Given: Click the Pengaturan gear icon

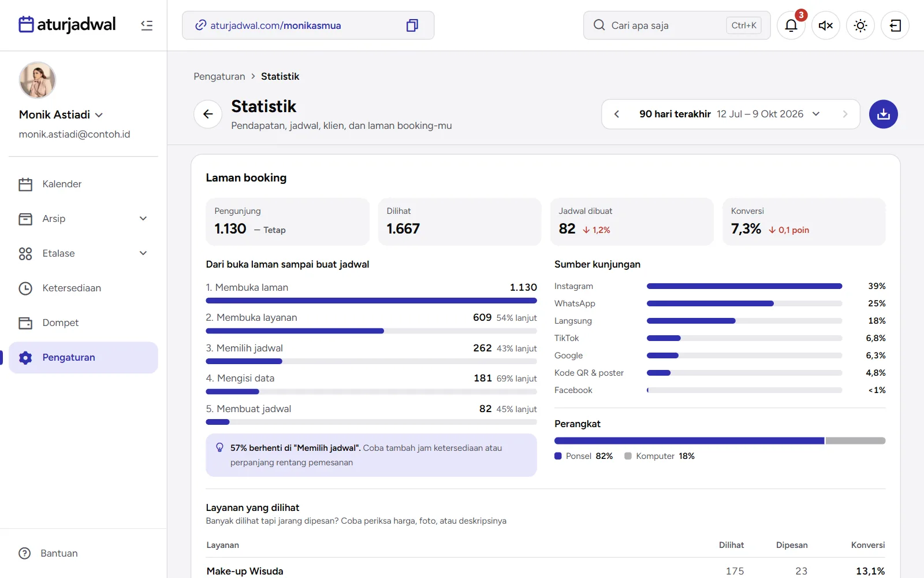Looking at the screenshot, I should tap(25, 357).
